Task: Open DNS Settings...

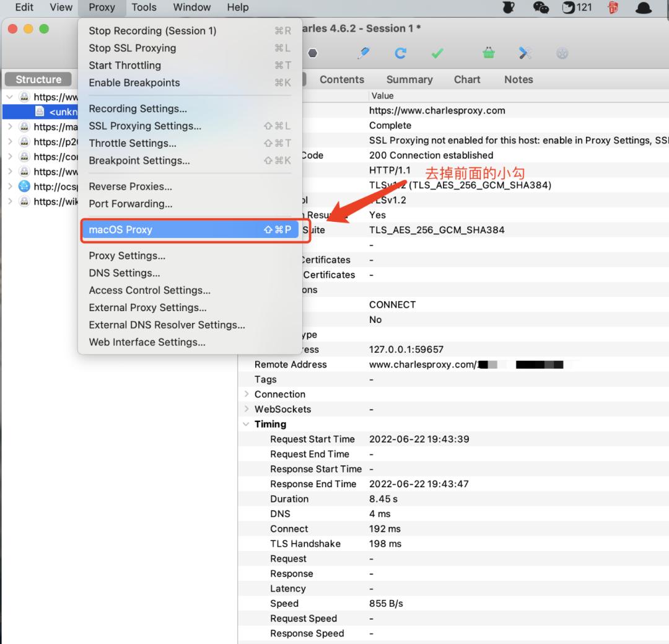Action: 190,273
